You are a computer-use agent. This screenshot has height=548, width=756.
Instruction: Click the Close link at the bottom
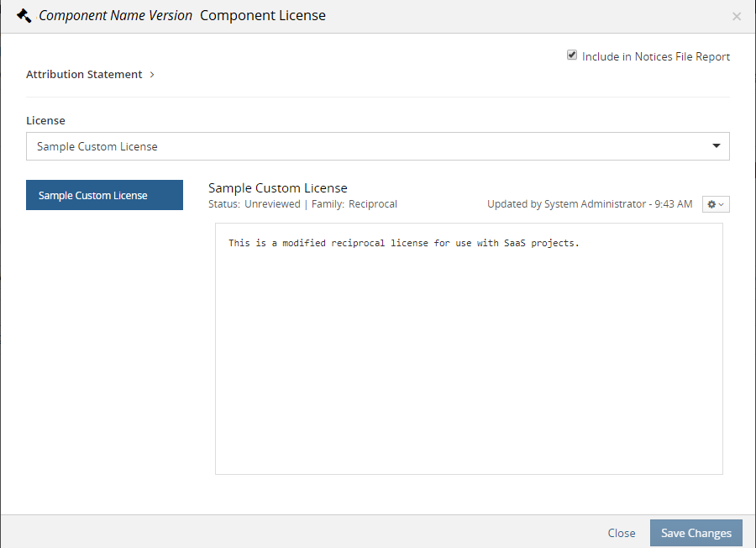[622, 533]
